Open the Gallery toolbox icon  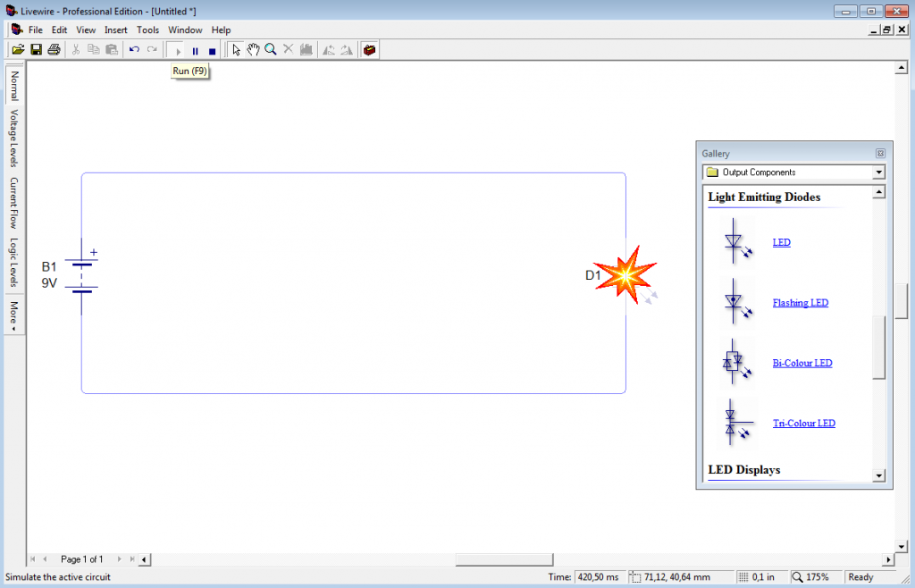(369, 49)
